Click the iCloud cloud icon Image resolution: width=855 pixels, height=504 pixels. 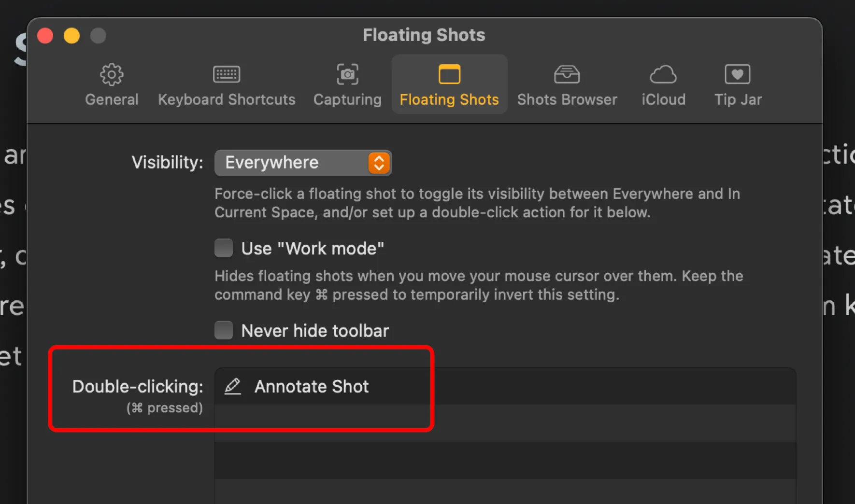tap(663, 74)
